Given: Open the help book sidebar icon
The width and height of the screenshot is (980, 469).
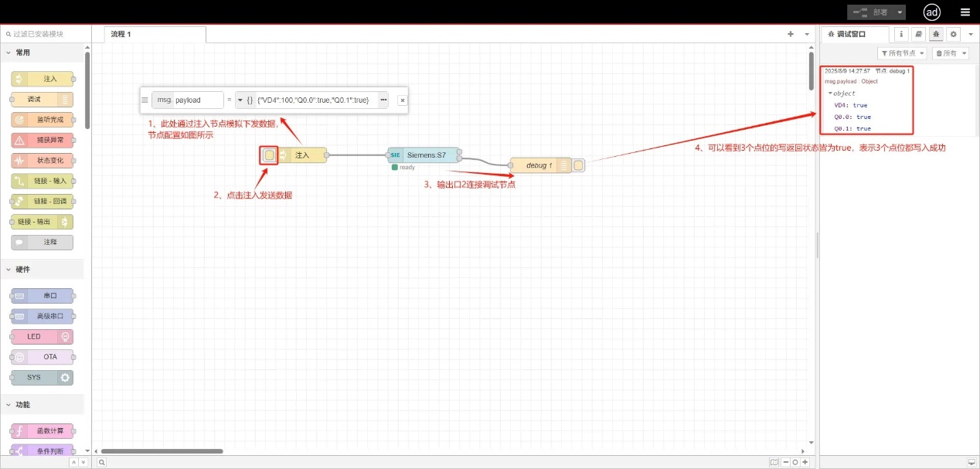Looking at the screenshot, I should pyautogui.click(x=918, y=34).
